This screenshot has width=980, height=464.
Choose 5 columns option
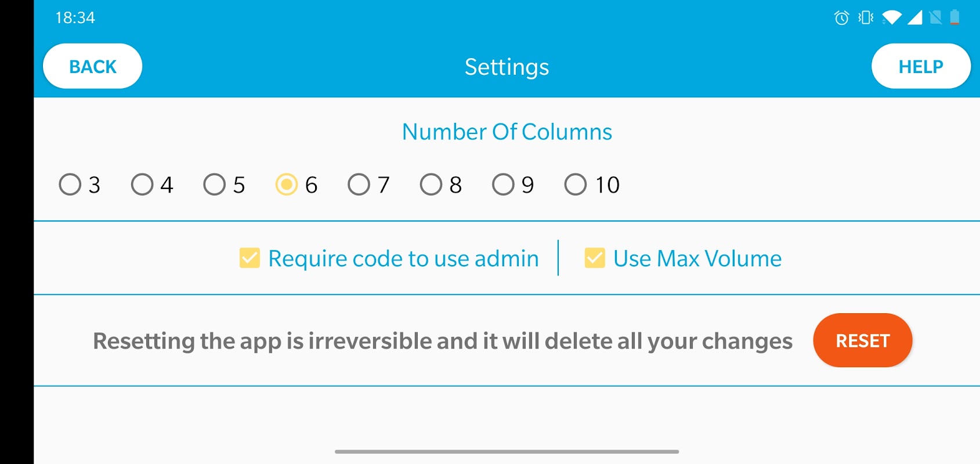[215, 184]
